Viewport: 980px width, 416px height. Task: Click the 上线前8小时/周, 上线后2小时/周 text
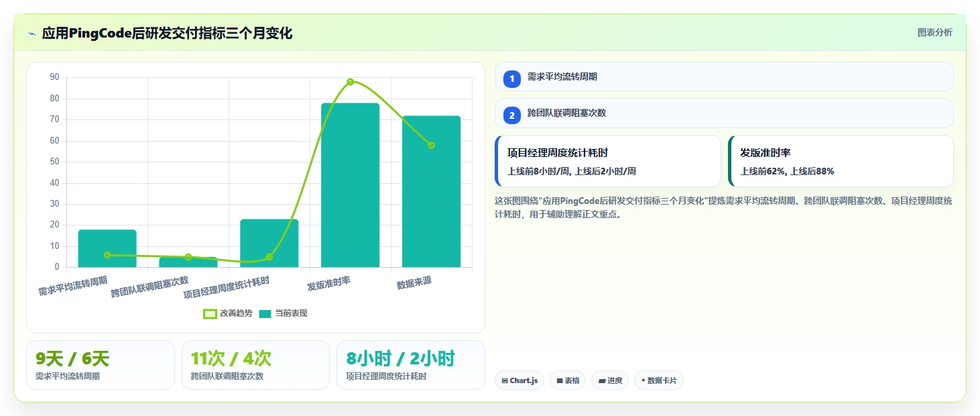[572, 171]
